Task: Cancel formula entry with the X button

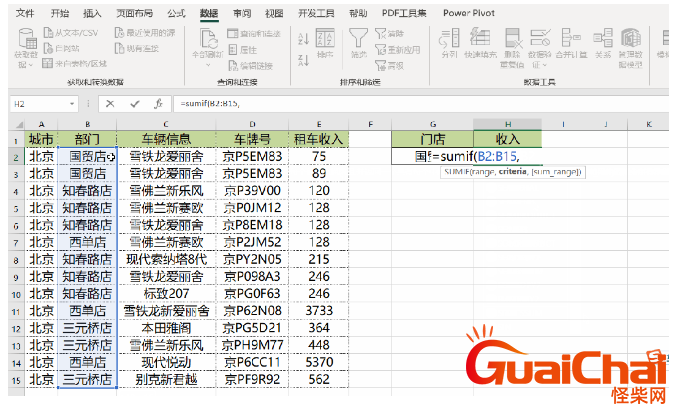Action: point(108,103)
